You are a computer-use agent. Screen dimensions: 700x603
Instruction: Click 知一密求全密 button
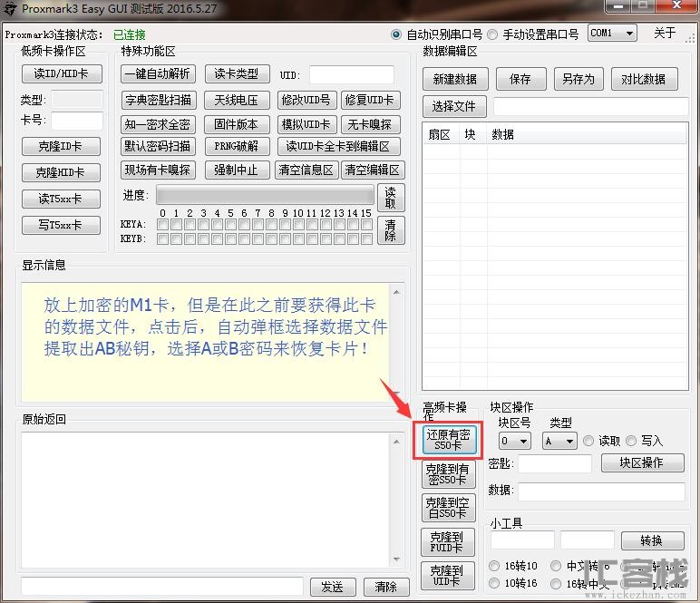point(158,124)
